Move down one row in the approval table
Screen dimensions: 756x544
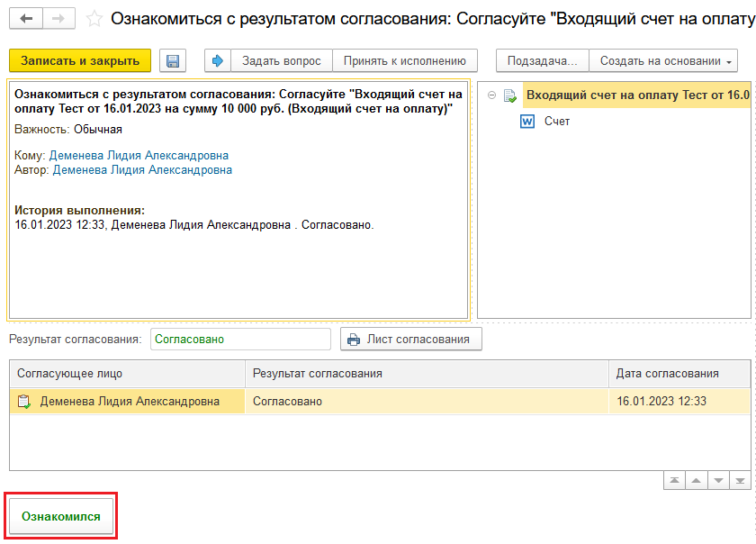(x=718, y=481)
